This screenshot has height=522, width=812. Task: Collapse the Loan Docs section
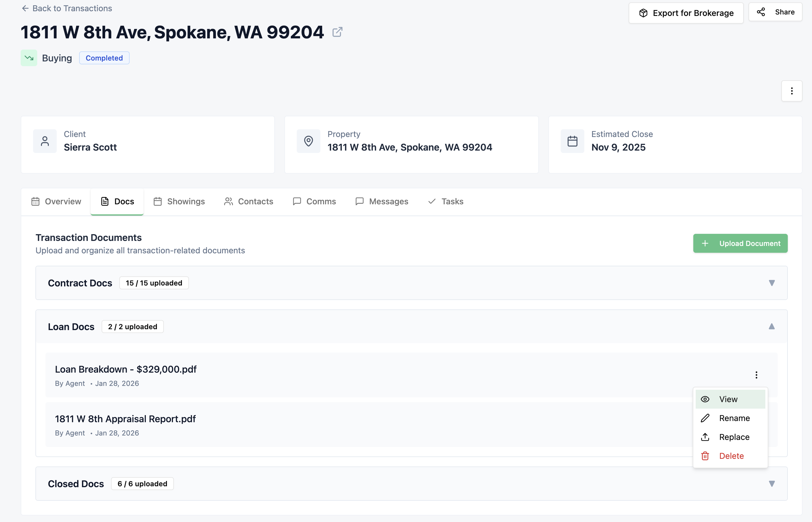coord(772,327)
